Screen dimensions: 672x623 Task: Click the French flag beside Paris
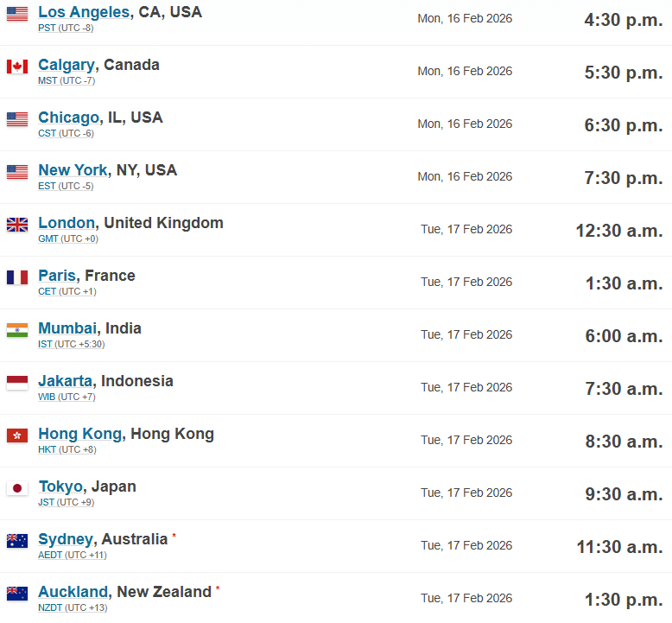tap(17, 277)
